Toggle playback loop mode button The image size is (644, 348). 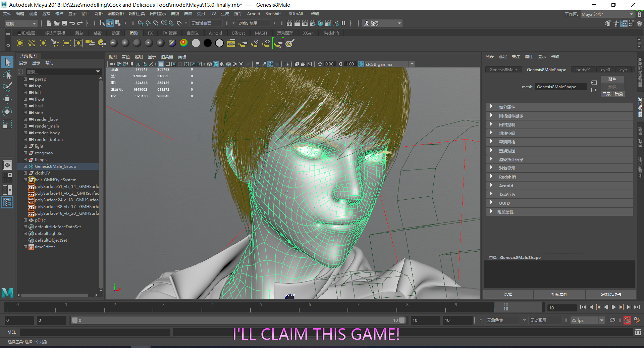point(612,320)
